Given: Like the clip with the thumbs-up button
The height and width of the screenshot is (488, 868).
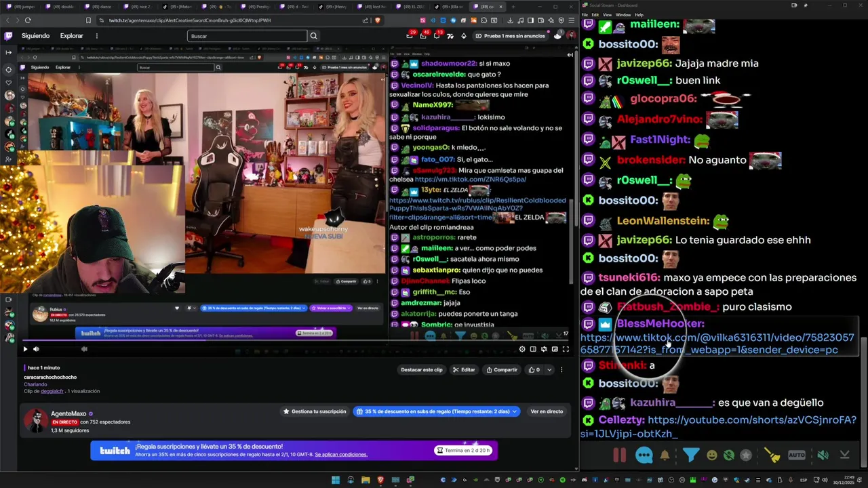Looking at the screenshot, I should (x=534, y=369).
